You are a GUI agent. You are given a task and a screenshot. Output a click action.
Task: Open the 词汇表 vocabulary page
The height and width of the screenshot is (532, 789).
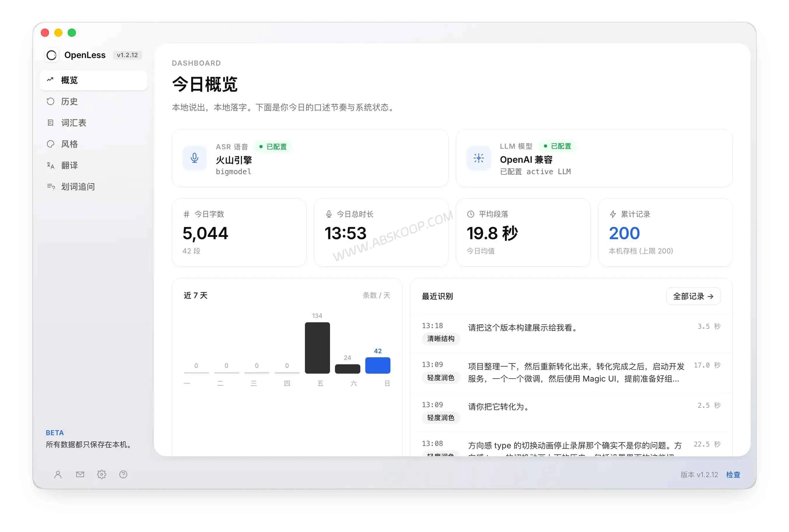93,123
